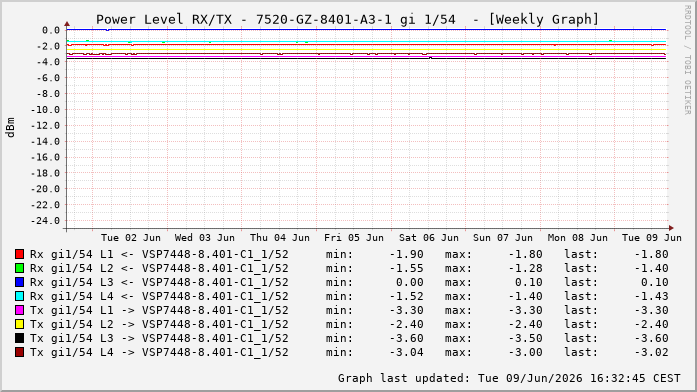Click the RRDTOOL / TOBI OETIKER watermark text
This screenshot has height=392, width=697.
point(688,60)
